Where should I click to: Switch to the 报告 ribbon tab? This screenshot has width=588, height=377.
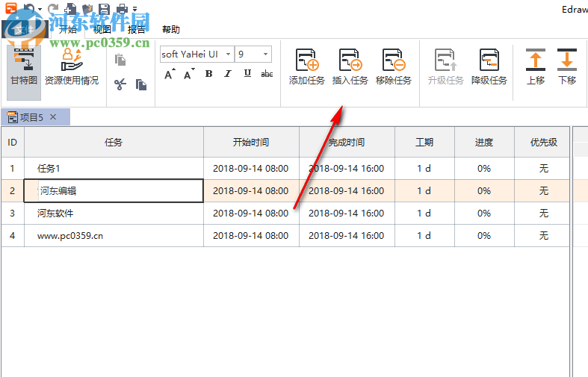[x=136, y=29]
